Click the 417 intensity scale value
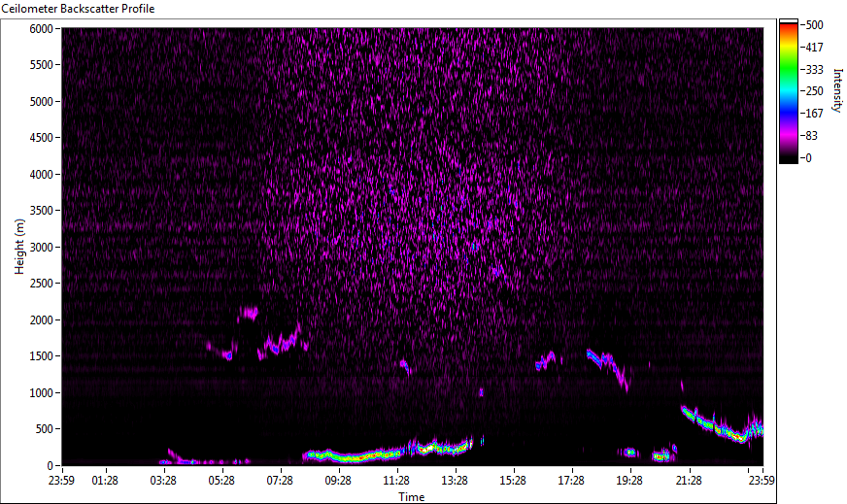This screenshot has width=847, height=504. [x=814, y=48]
